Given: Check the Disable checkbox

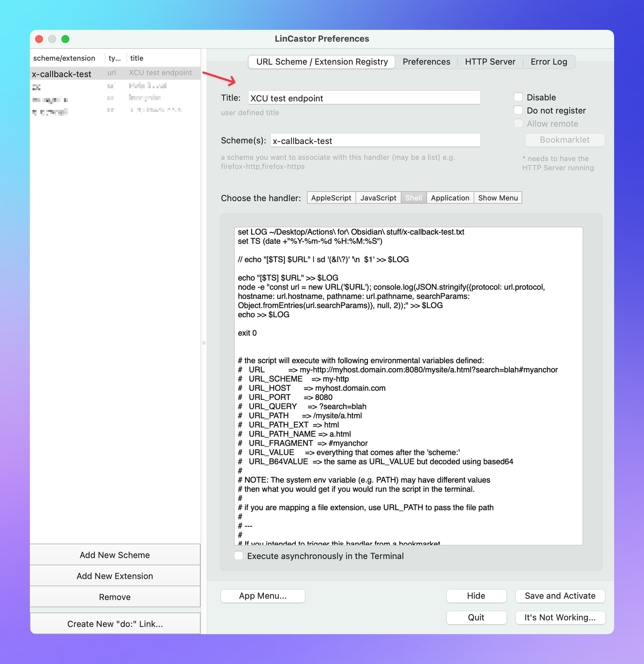Looking at the screenshot, I should click(518, 97).
